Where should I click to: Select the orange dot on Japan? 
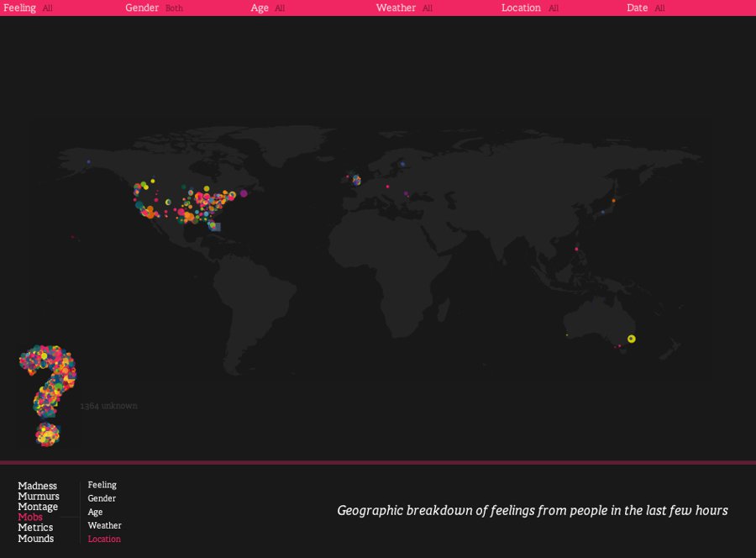coord(613,200)
